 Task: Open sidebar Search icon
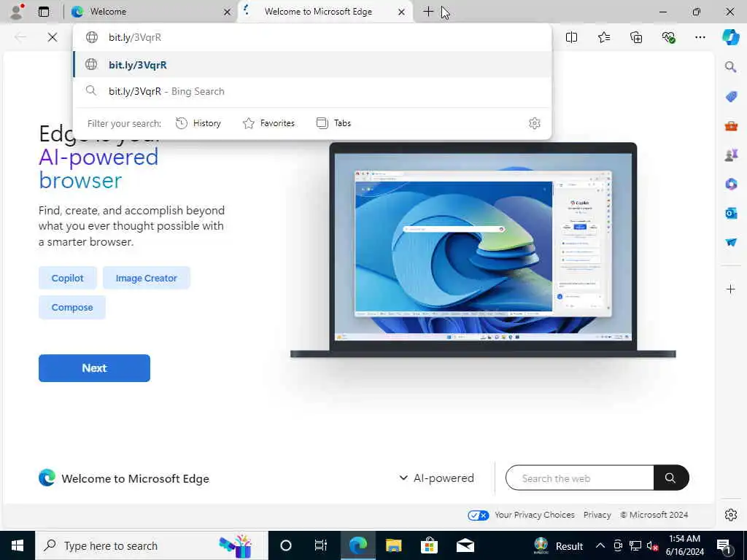click(731, 66)
